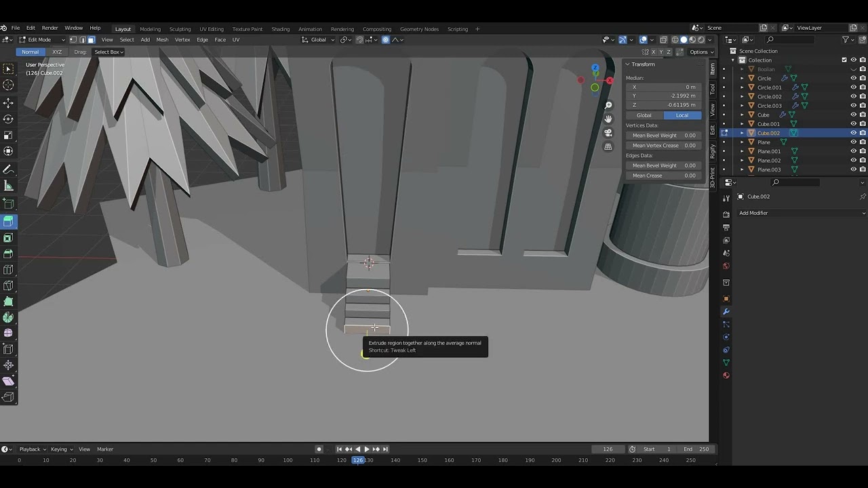Switch perspective/orthographic grid icon
Screen dimensions: 868x488
click(x=608, y=146)
